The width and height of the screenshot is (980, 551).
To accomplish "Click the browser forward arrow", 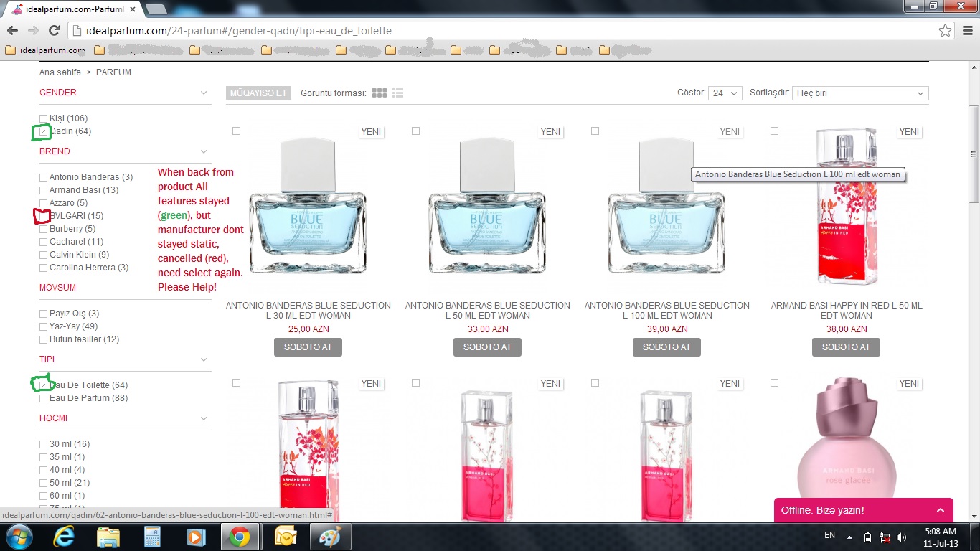I will point(32,31).
